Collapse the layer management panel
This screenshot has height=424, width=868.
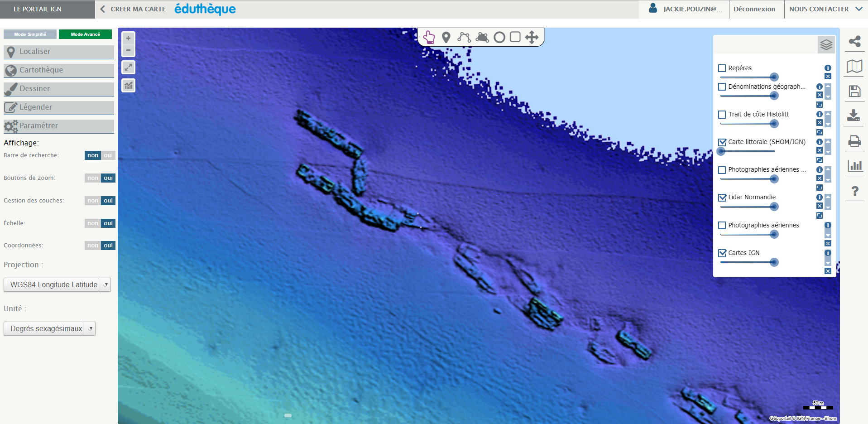(x=826, y=44)
